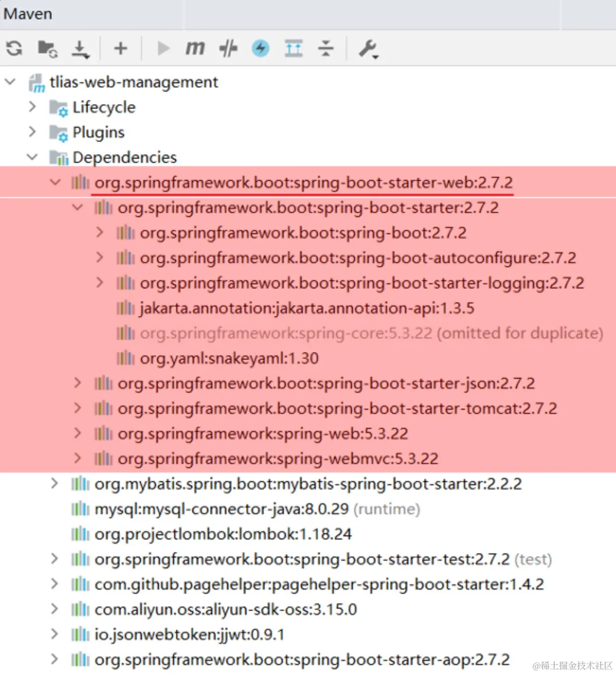616x674 pixels.
Task: Expand io.jsonwebtoken:jjwt:0.9.1 dependency
Action: point(55,634)
